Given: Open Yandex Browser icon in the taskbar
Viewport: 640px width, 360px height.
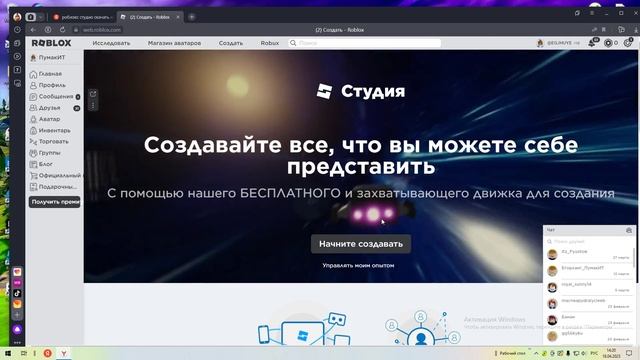Looking at the screenshot, I should point(64,353).
